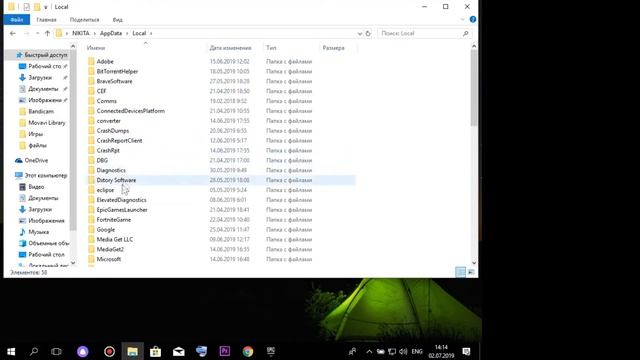Image resolution: width=640 pixels, height=360 pixels.
Task: Expand the AppData breadcrumb arrow
Action: tap(127, 33)
